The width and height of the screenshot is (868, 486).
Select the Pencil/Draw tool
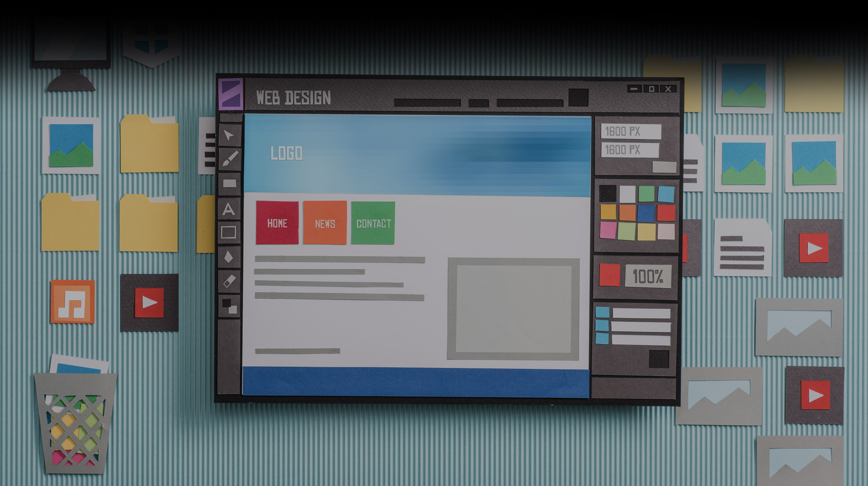(232, 159)
